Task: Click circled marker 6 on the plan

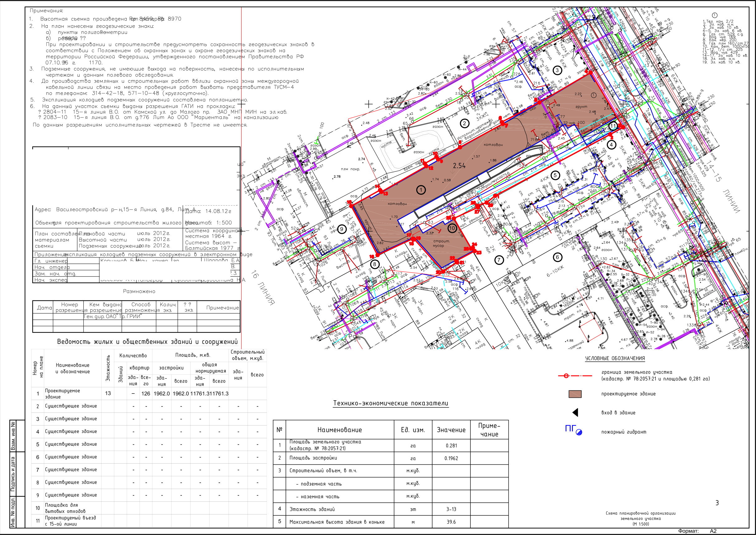Action: point(558,257)
